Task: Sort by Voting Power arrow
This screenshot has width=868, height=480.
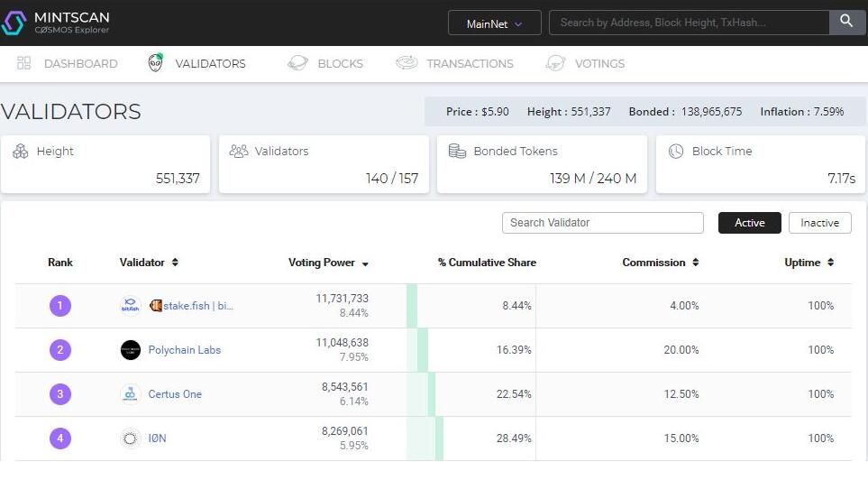Action: coord(365,264)
